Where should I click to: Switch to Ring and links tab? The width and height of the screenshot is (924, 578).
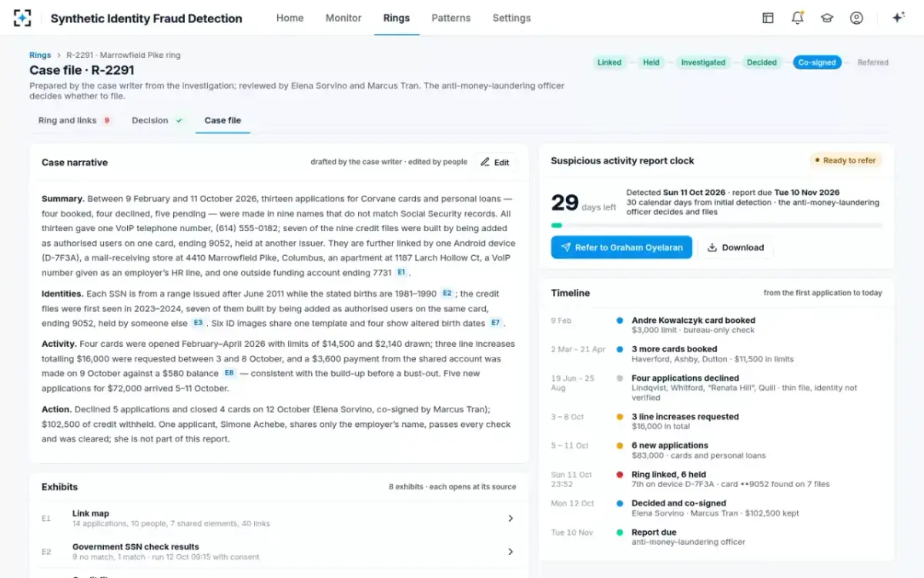point(74,120)
